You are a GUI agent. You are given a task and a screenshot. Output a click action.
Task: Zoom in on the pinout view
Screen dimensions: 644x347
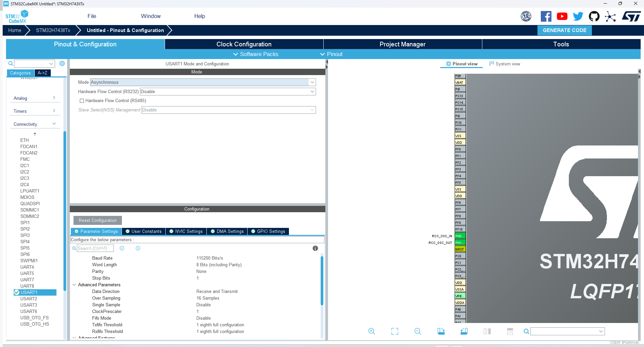click(x=371, y=331)
